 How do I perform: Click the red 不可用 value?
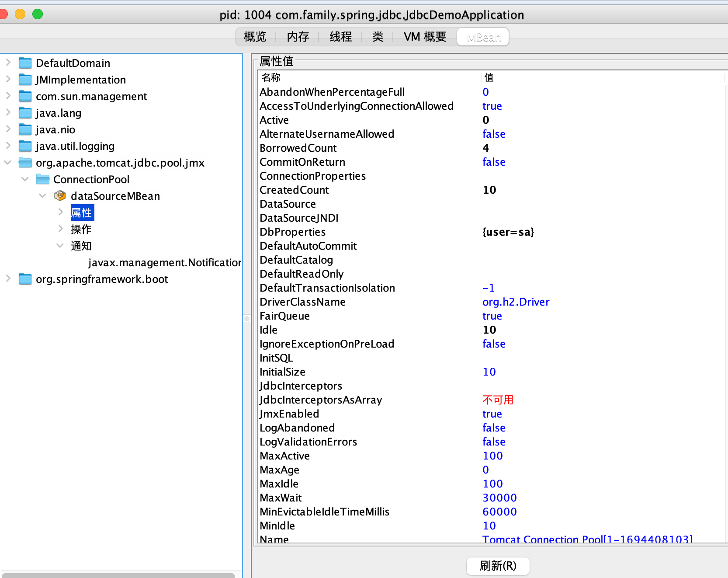[498, 400]
